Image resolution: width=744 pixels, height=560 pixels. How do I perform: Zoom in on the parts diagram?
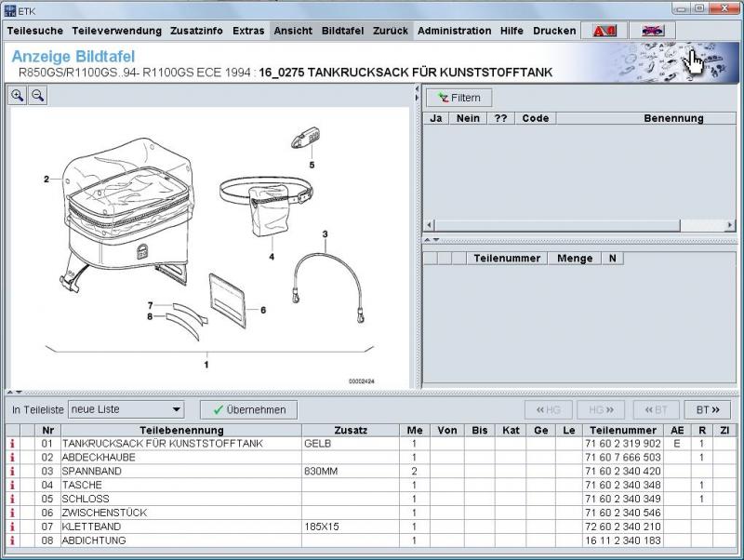(18, 96)
